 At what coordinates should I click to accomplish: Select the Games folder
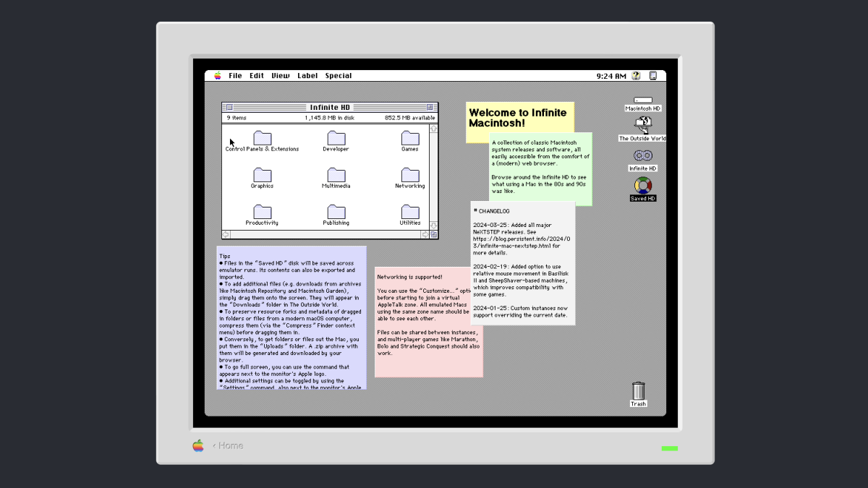[410, 141]
